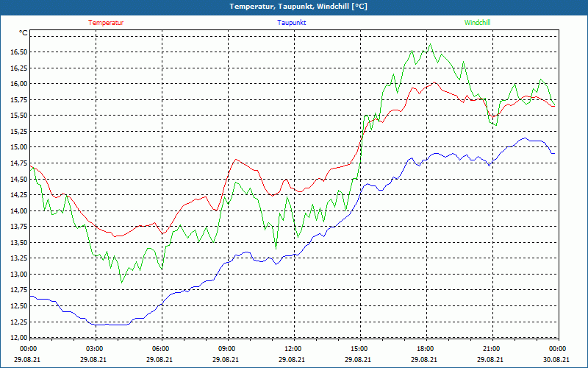Click the '06:00' time label
588x368 pixels.
click(x=161, y=349)
